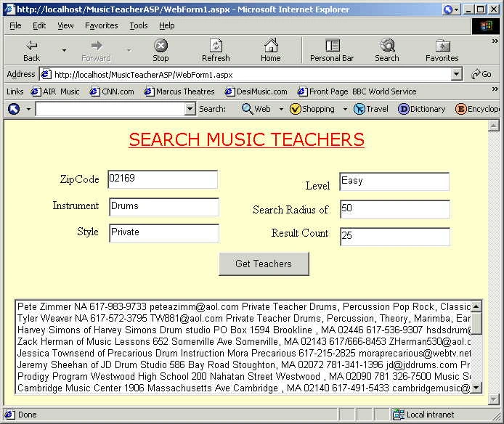
Task: Expand the search toolbar combo box arrow
Action: pos(190,109)
